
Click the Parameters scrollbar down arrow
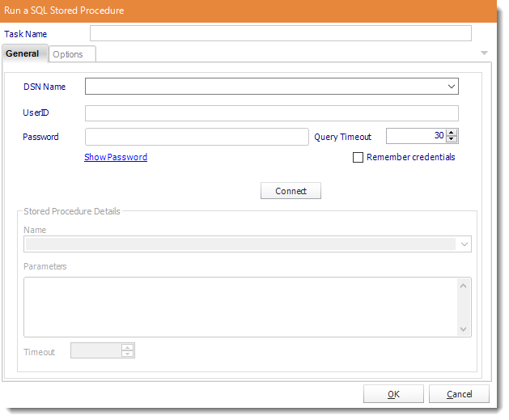[x=463, y=329]
